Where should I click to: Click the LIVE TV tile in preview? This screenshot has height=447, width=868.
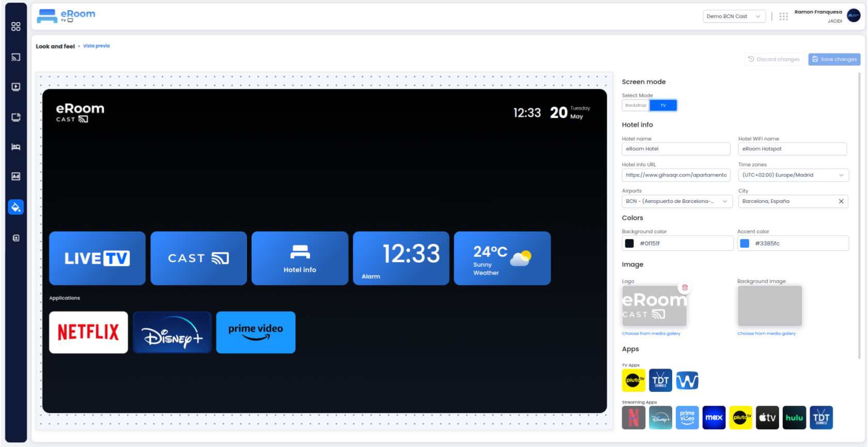97,258
